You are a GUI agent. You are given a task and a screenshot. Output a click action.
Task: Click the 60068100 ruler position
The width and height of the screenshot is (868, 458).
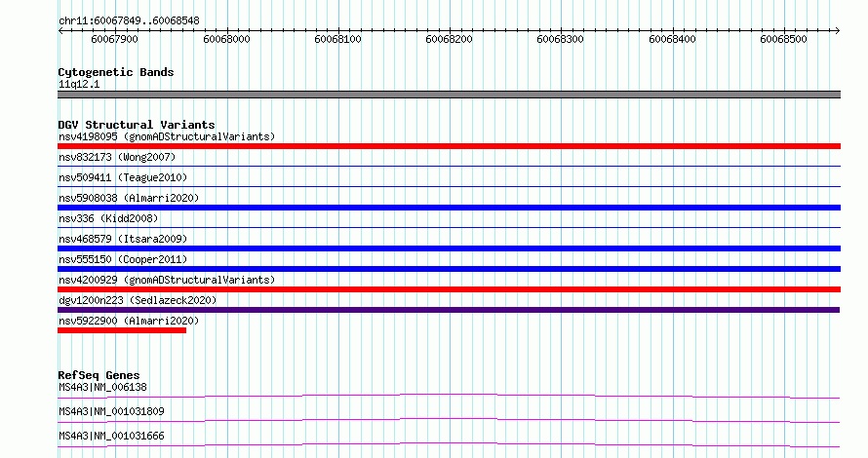coord(337,39)
